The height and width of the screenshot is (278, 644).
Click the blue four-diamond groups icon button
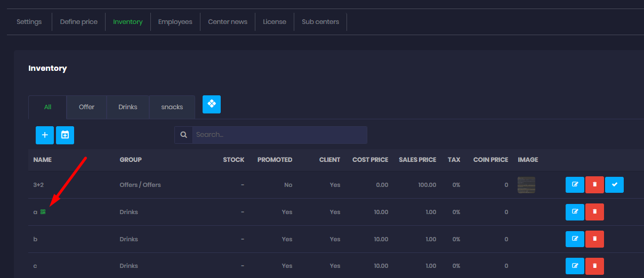(212, 104)
